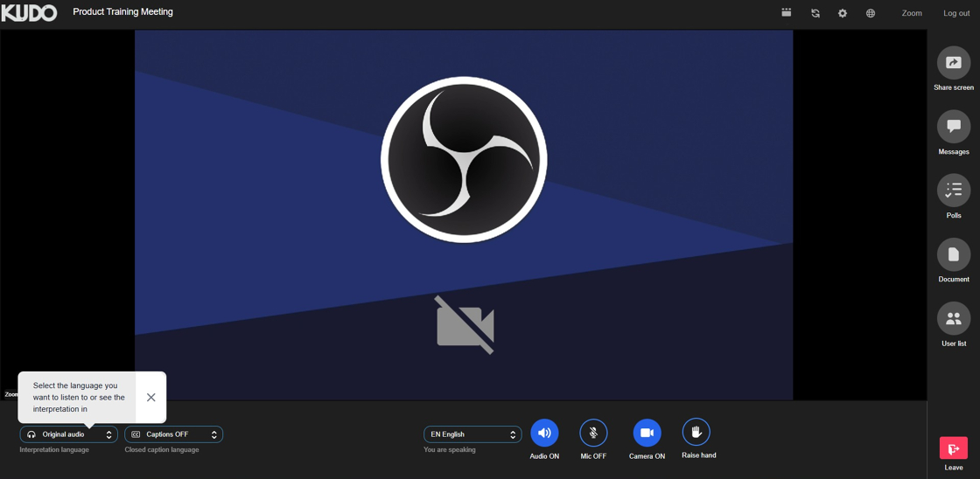Open settings gear in header
The image size is (980, 479).
843,13
